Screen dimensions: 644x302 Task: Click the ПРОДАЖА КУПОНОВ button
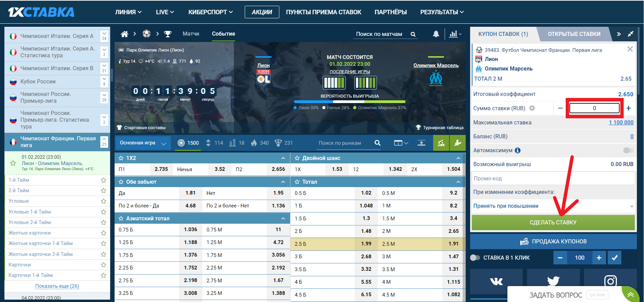click(553, 241)
